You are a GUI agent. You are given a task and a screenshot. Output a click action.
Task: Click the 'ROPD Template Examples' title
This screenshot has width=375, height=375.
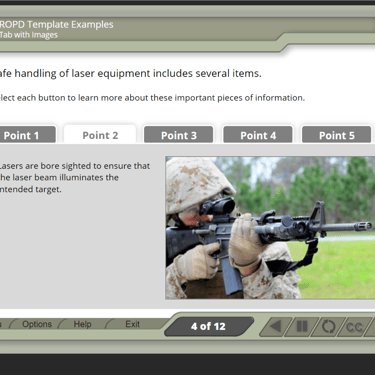click(57, 24)
